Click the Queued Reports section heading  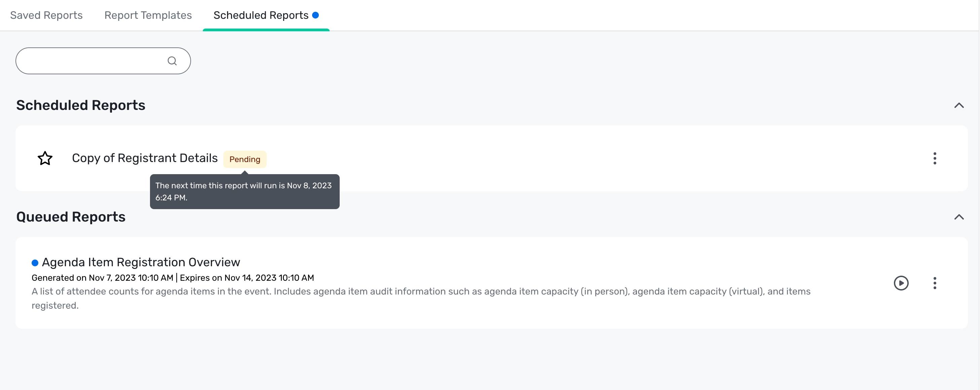tap(71, 217)
